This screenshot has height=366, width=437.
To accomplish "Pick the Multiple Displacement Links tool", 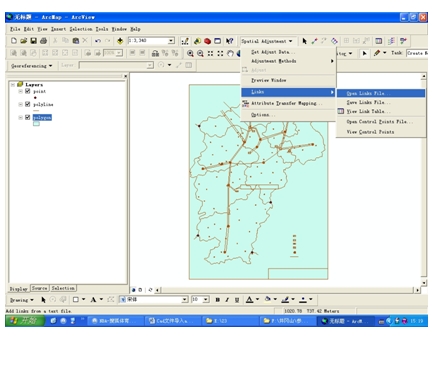I will tap(334, 41).
